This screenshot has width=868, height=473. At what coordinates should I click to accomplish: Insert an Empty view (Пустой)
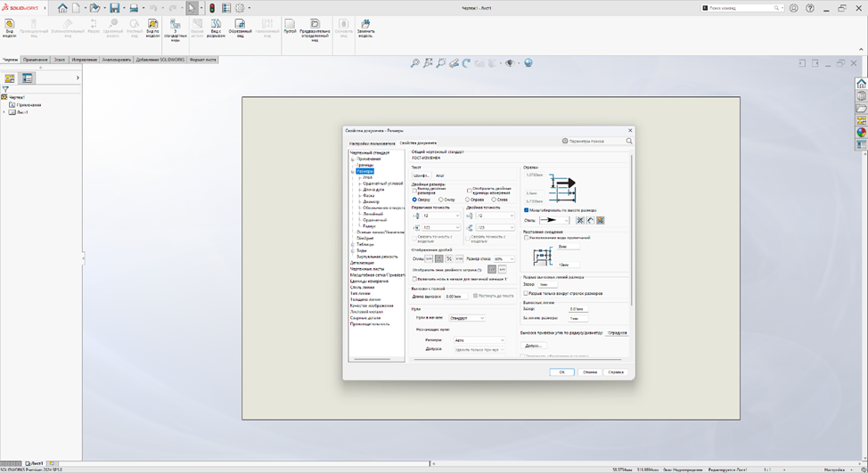[x=290, y=27]
